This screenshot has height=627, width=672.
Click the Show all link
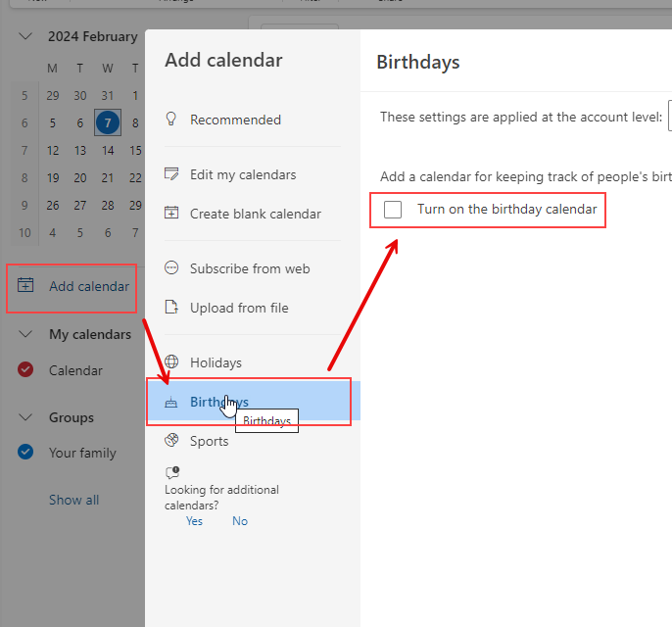point(73,500)
